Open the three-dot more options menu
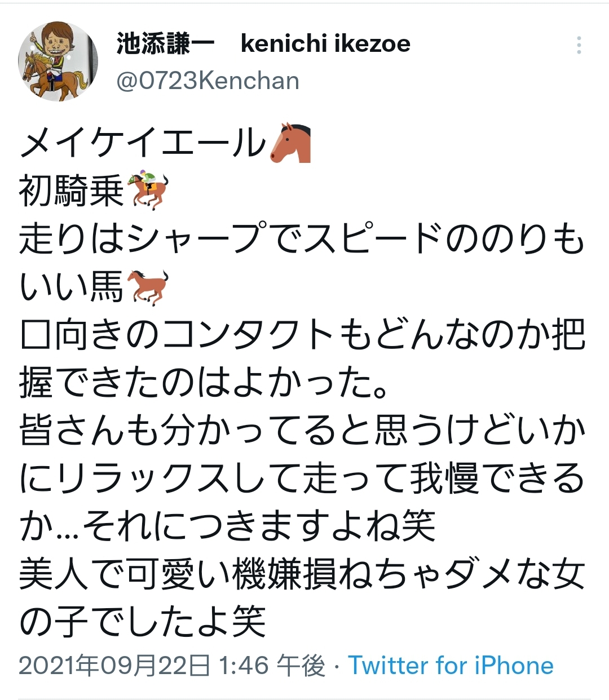The image size is (609, 700). (x=579, y=45)
